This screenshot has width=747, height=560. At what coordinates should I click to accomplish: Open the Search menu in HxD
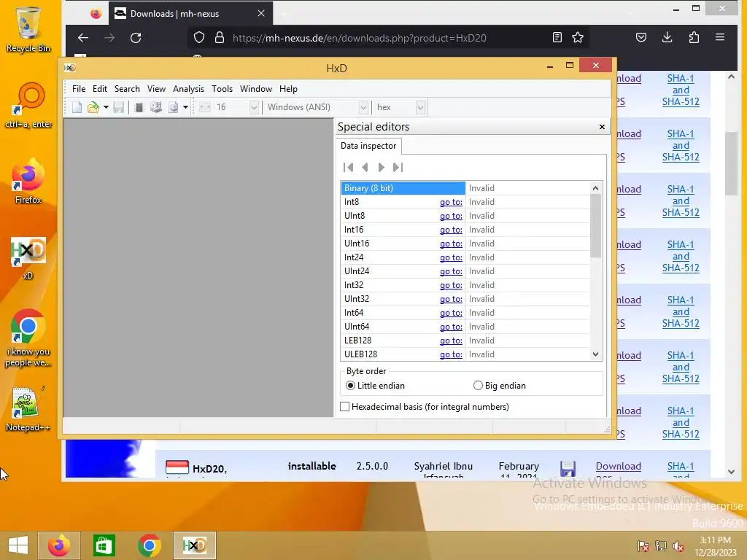point(127,88)
